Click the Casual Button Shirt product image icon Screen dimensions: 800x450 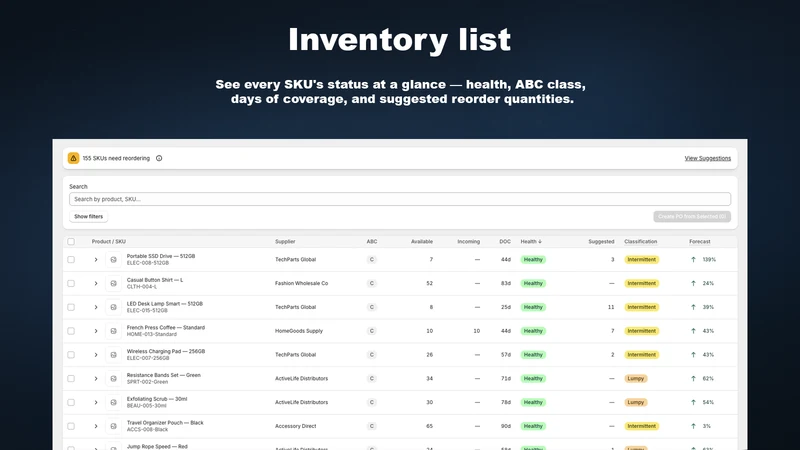pyautogui.click(x=113, y=283)
